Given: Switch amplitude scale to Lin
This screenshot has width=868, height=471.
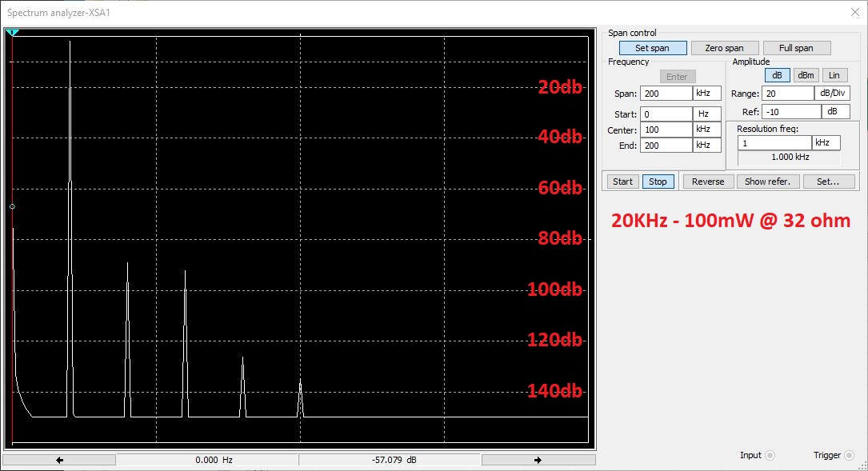Looking at the screenshot, I should coord(834,75).
